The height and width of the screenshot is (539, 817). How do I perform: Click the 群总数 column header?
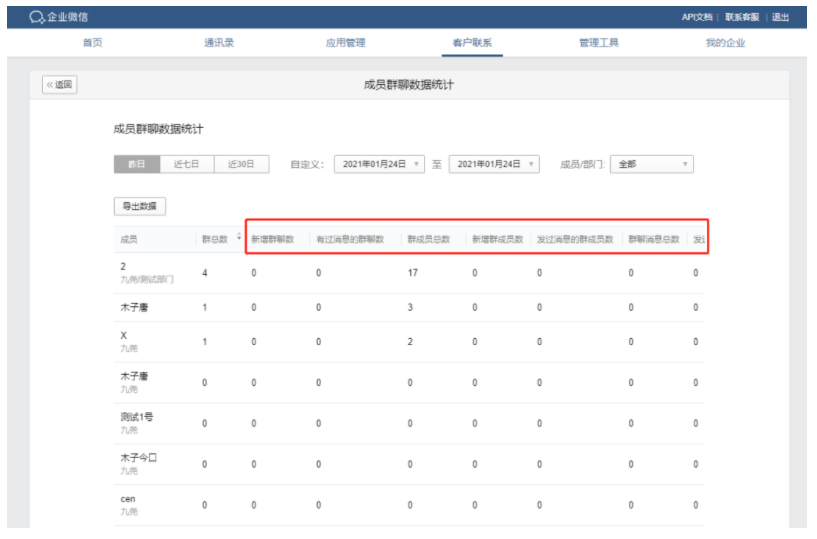point(215,239)
